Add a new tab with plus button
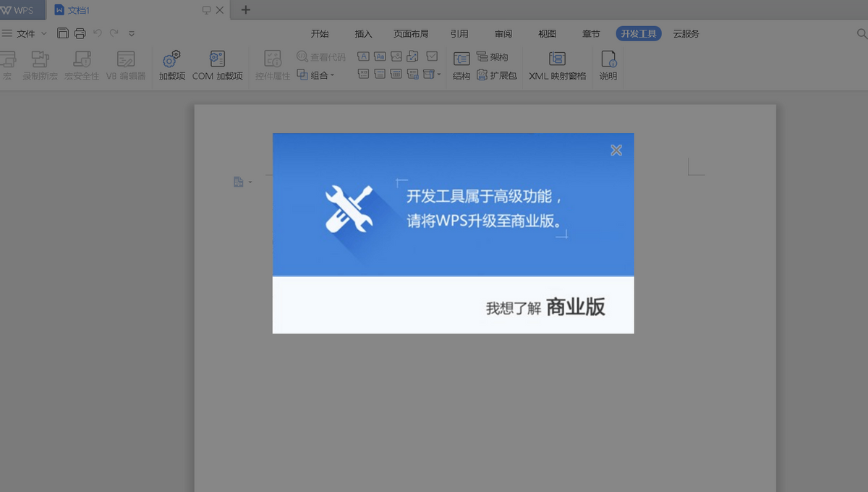This screenshot has height=492, width=868. coord(245,10)
